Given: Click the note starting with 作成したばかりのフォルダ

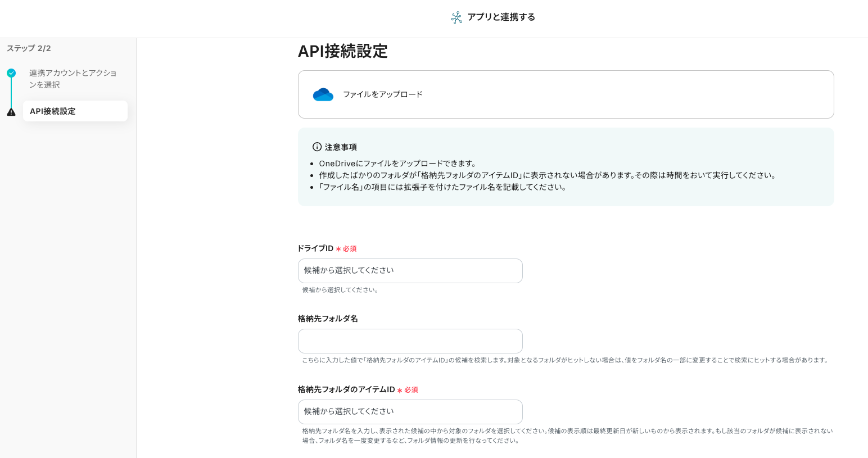Looking at the screenshot, I should pyautogui.click(x=549, y=175).
